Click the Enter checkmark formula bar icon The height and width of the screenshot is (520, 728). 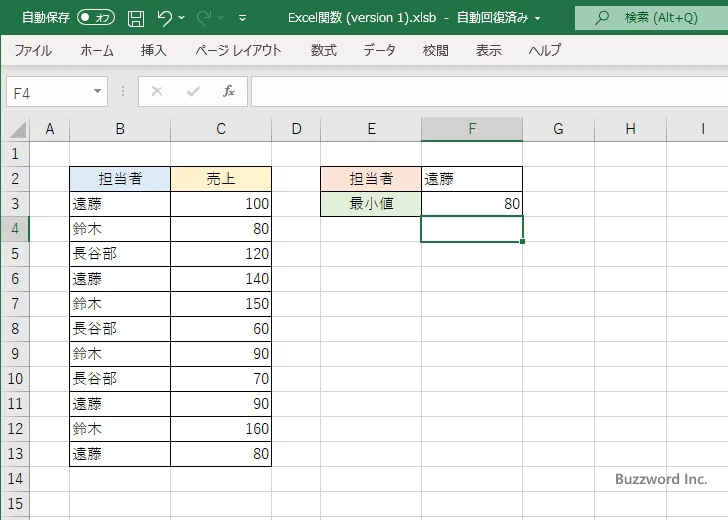(x=193, y=91)
